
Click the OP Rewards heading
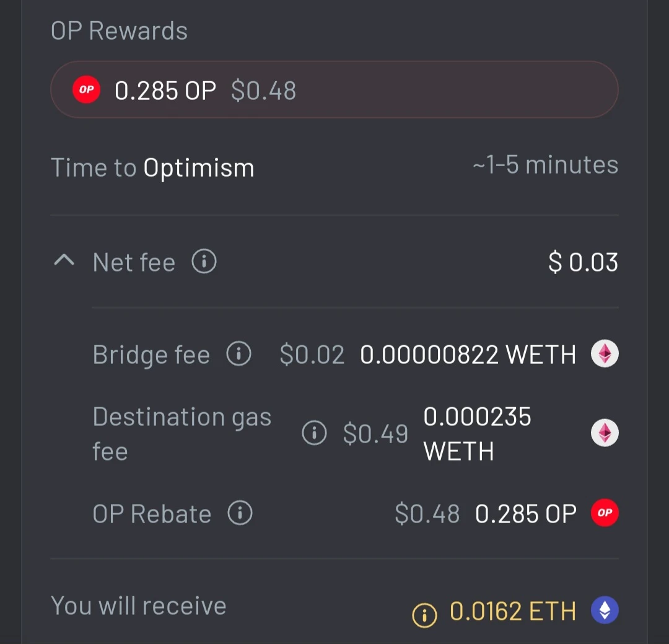[119, 31]
